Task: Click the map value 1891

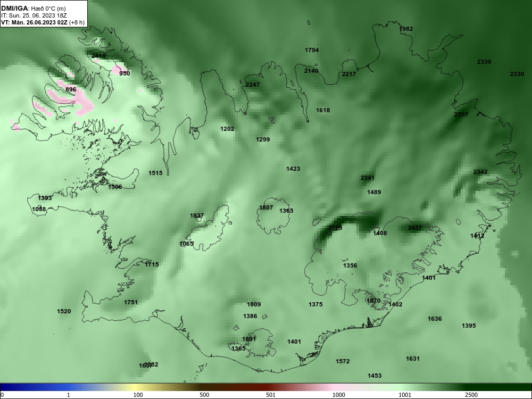Action: (x=249, y=339)
